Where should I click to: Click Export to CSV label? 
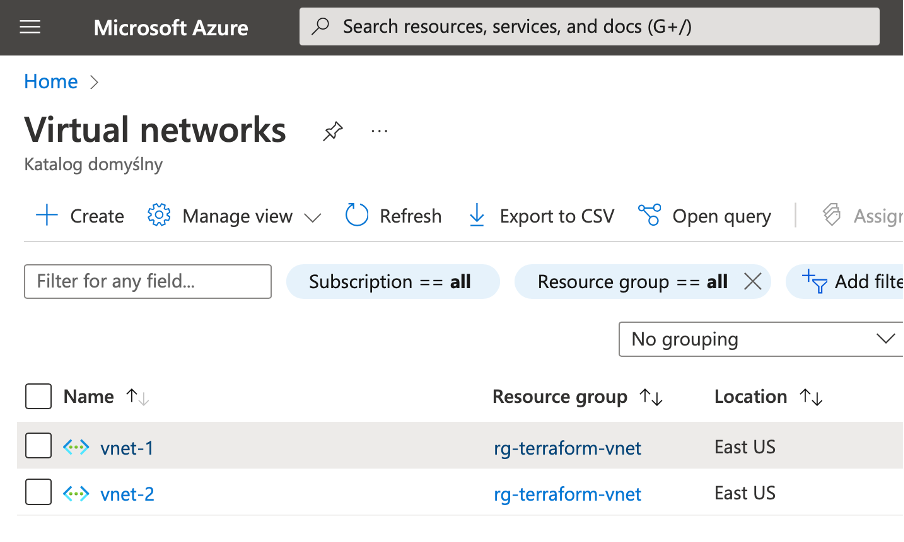click(557, 216)
